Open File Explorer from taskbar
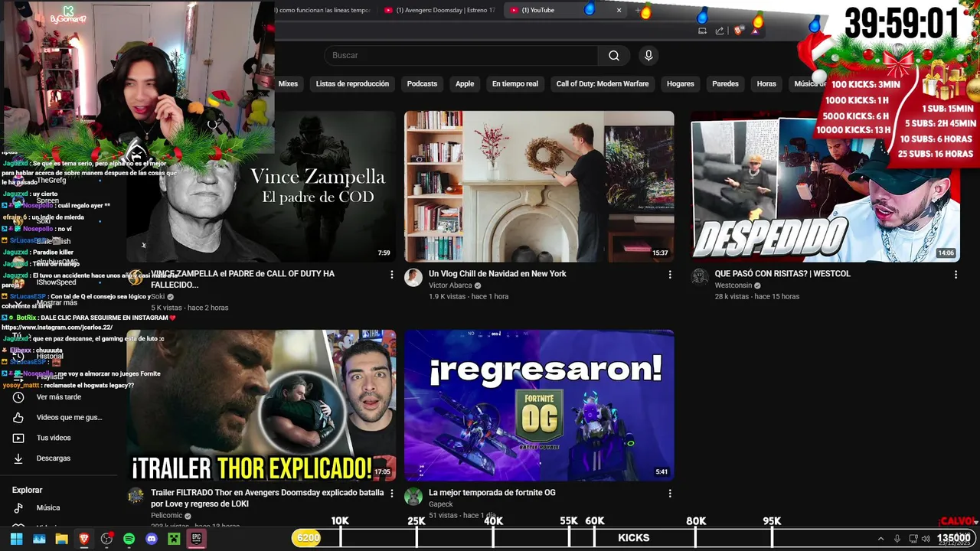 click(61, 539)
